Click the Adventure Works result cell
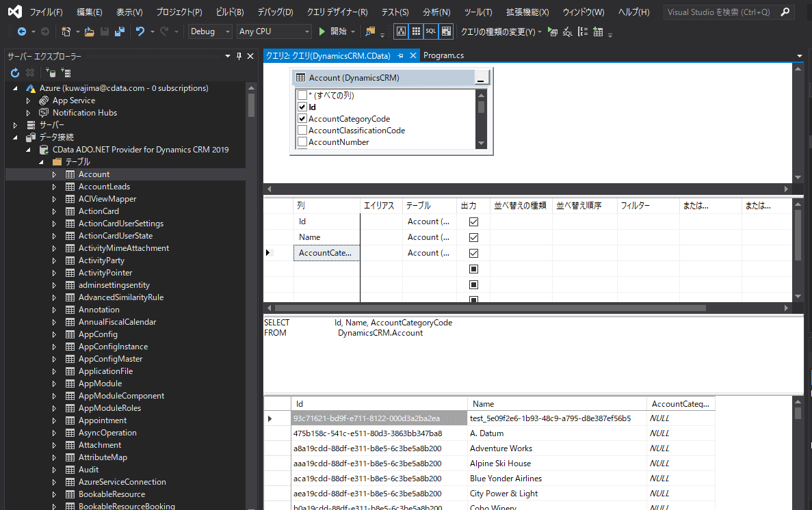812x510 pixels. [557, 448]
